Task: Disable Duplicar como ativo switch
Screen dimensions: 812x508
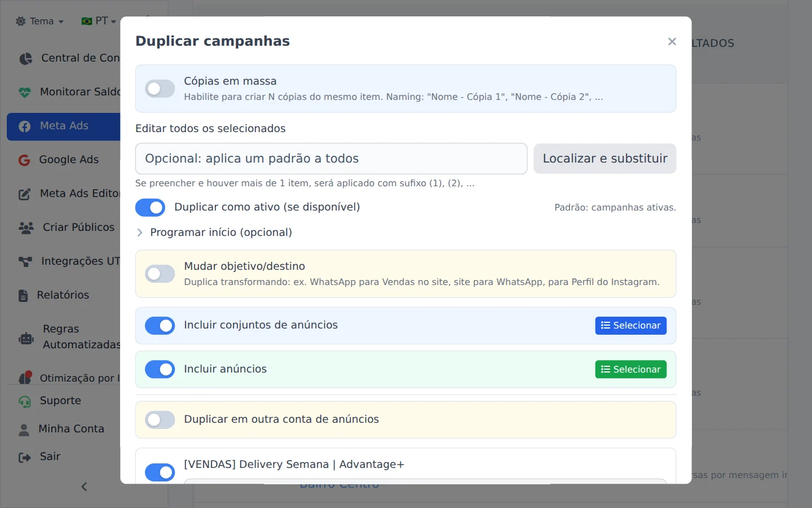Action: click(x=150, y=208)
